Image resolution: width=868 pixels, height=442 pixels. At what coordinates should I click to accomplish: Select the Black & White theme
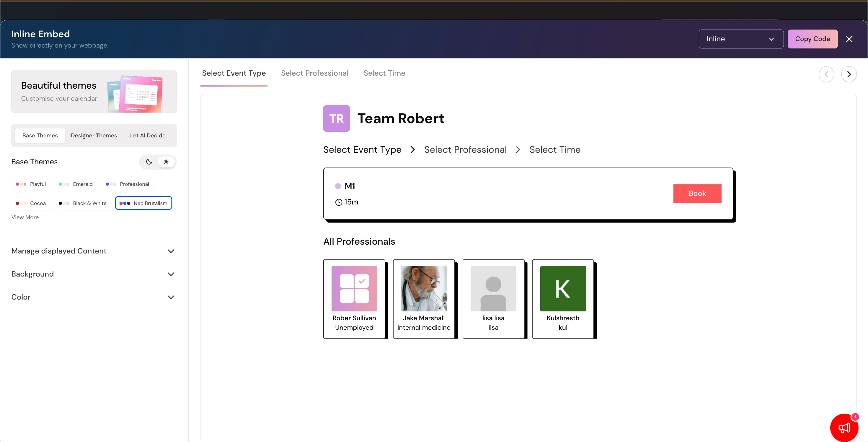[x=83, y=203]
